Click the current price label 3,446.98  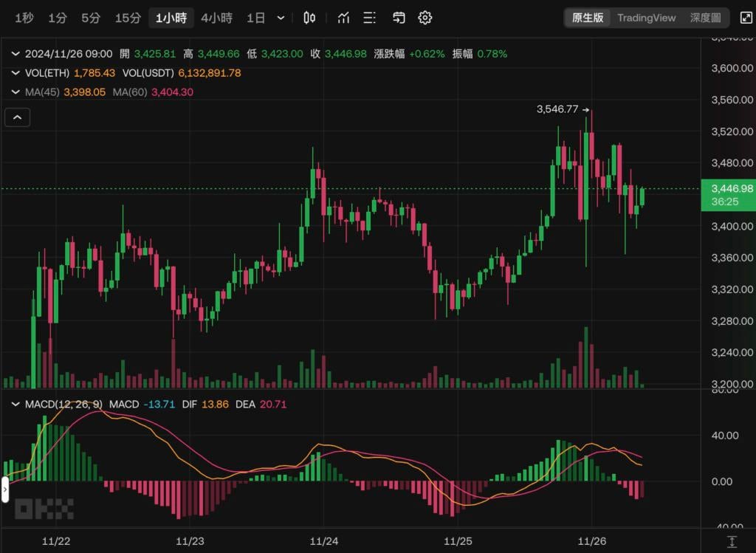pyautogui.click(x=727, y=189)
